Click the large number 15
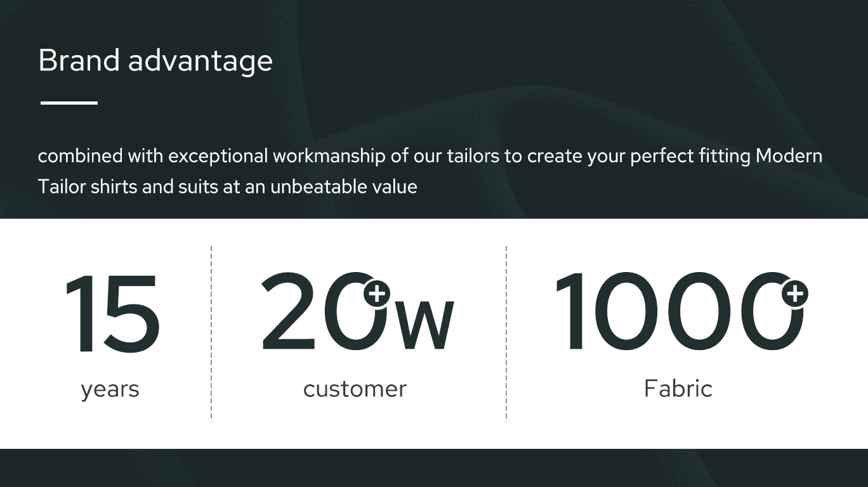Image resolution: width=868 pixels, height=487 pixels. (x=112, y=313)
